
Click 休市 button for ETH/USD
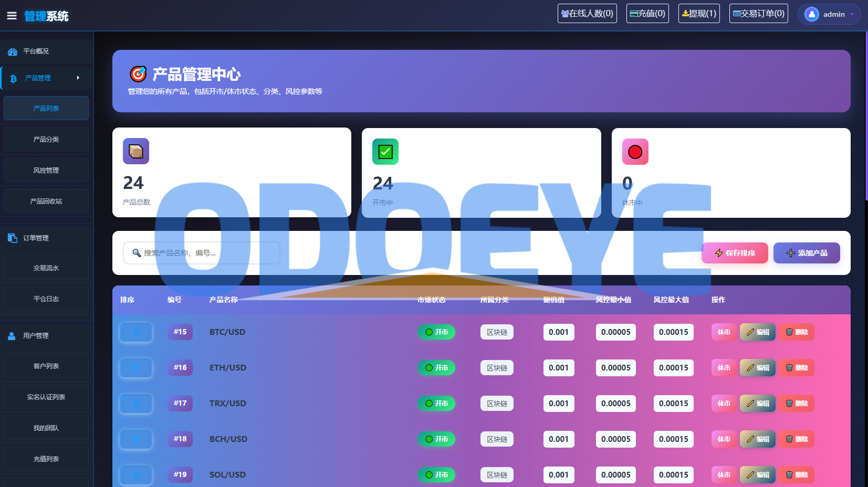coord(724,368)
